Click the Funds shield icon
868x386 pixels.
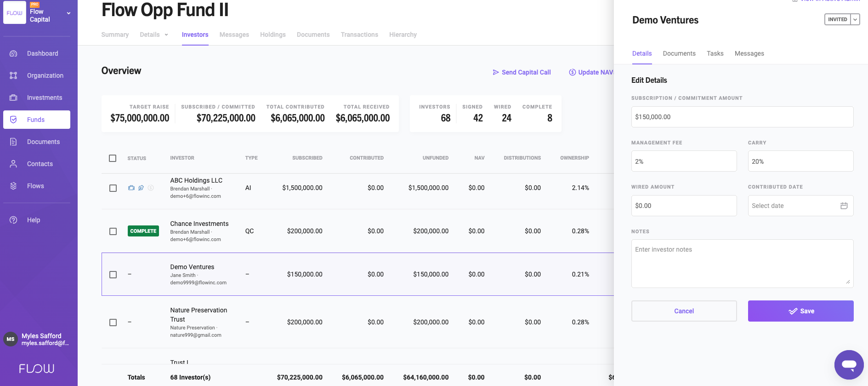tap(13, 120)
